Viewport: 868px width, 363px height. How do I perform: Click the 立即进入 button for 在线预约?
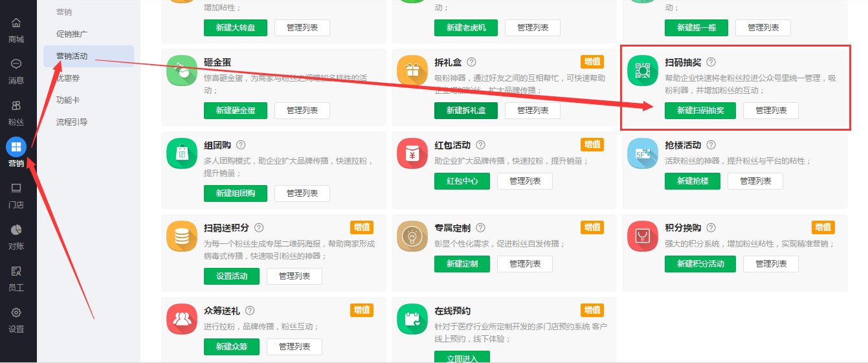coord(462,357)
